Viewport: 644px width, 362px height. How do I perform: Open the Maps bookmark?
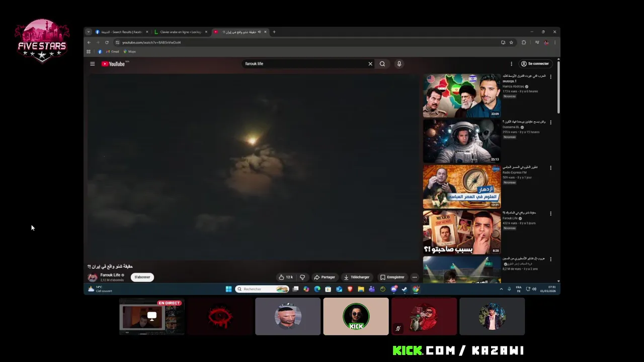129,51
